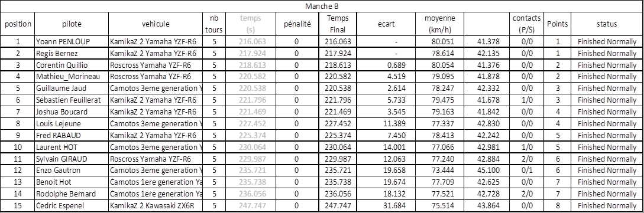
Task: Click the pilote column header
Action: tap(72, 24)
